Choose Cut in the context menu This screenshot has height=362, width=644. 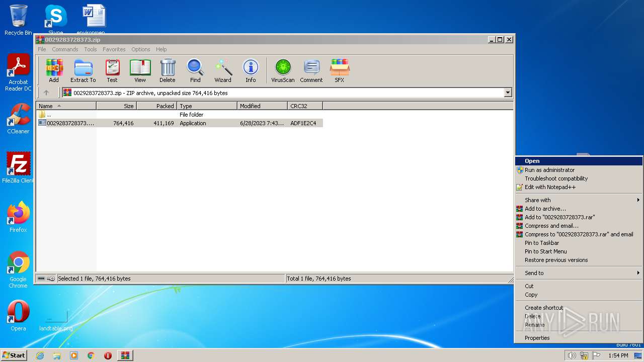coord(579,286)
